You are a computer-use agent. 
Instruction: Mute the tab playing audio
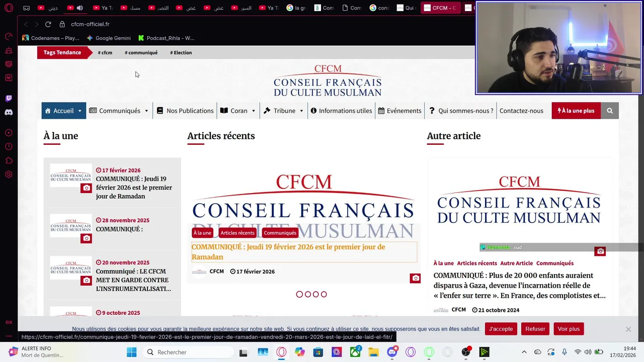coord(79,8)
